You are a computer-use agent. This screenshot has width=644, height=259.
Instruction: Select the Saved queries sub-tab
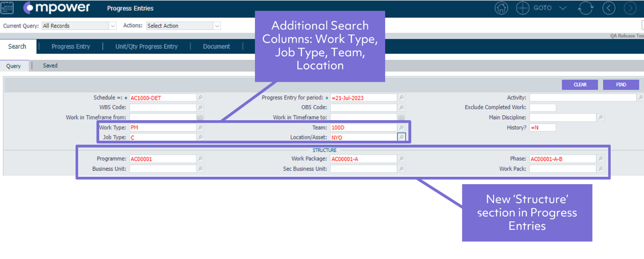50,66
